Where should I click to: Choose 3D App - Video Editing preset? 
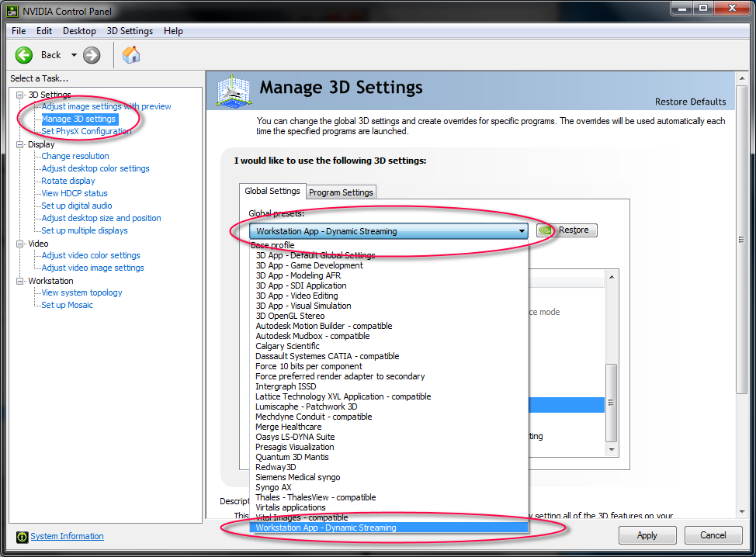389,296
